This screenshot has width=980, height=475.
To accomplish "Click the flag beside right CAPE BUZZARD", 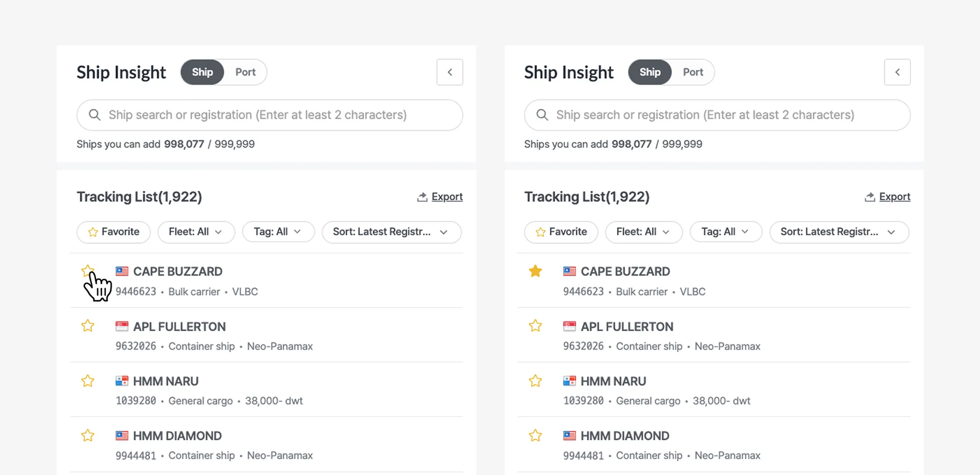I will pos(569,271).
